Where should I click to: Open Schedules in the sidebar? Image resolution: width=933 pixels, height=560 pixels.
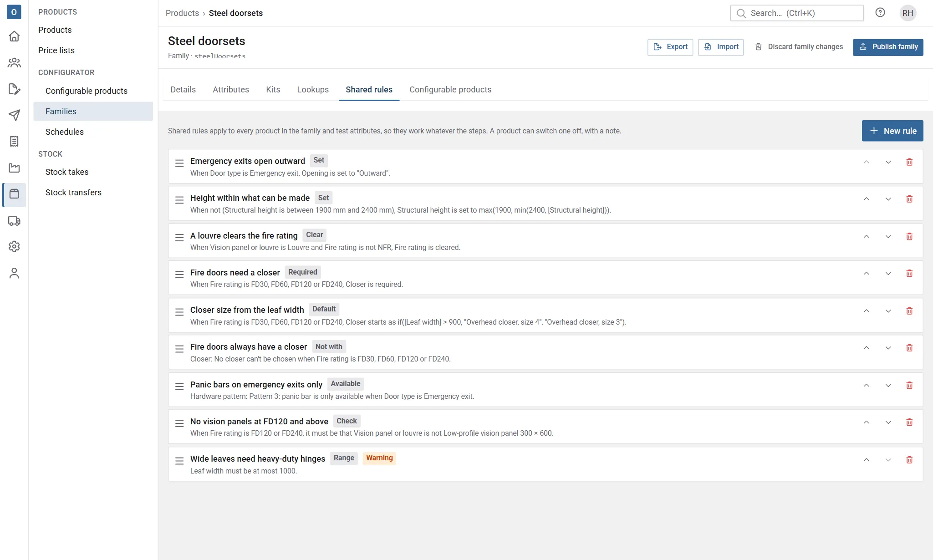tap(65, 132)
